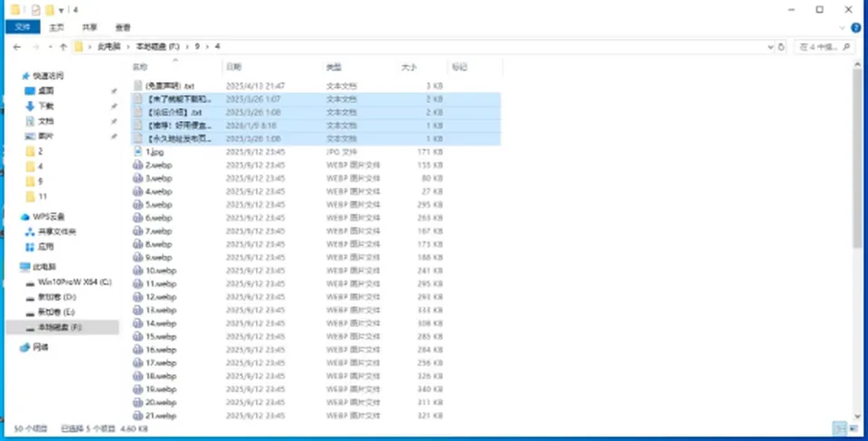The height and width of the screenshot is (441, 868).
Task: Select the (免责声明).txt file
Action: [x=169, y=86]
